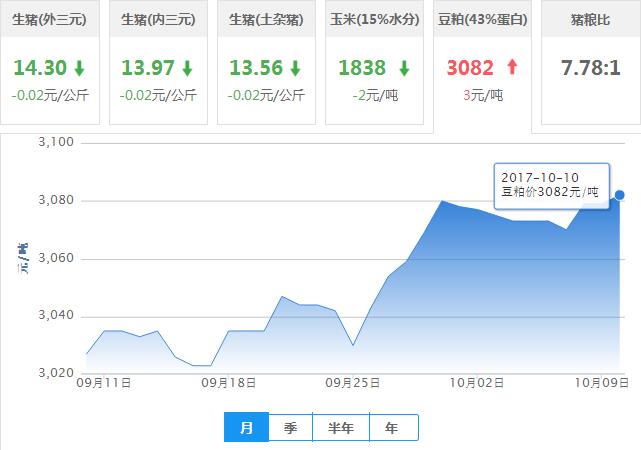The image size is (641, 450).
Task: Open the 生猪(内三元) price card
Action: (x=158, y=62)
